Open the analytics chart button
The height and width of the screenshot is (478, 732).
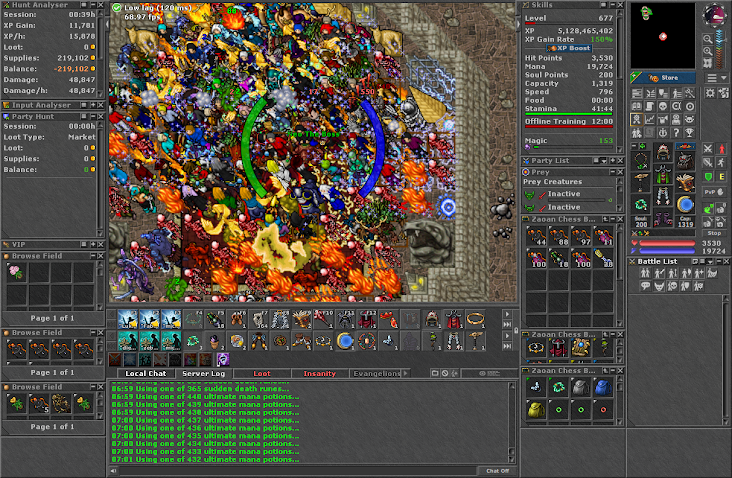click(x=649, y=120)
